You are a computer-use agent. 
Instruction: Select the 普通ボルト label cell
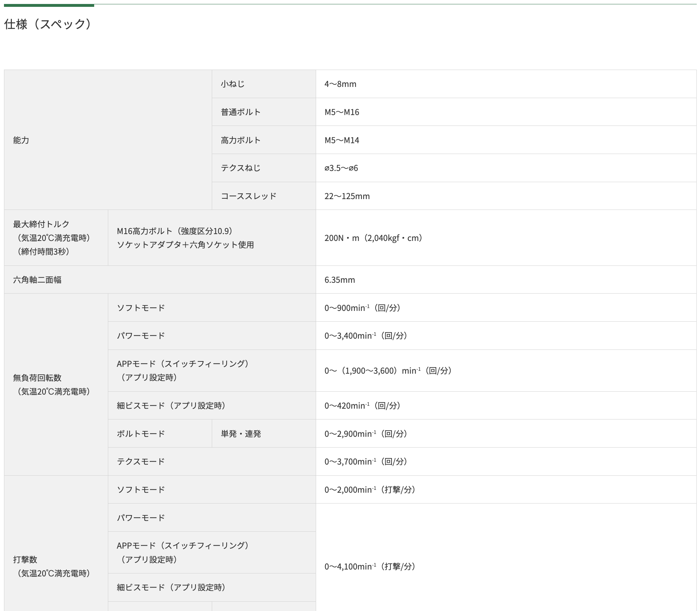[241, 112]
